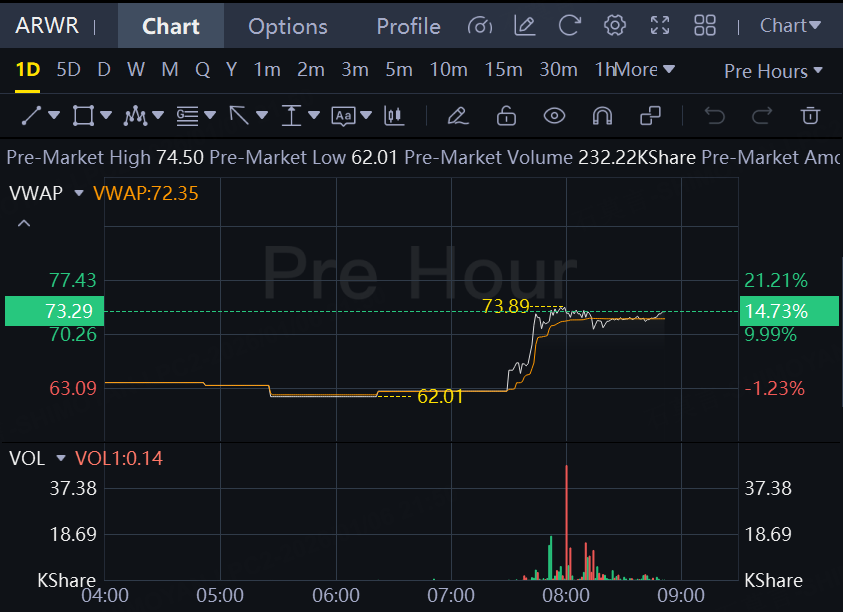Switch to 15m interval
The height and width of the screenshot is (612, 843).
[503, 70]
